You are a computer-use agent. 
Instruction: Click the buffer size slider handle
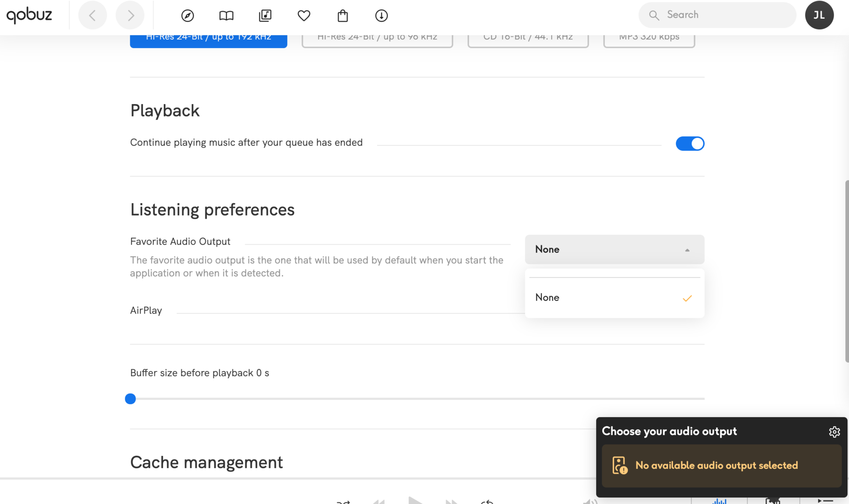(x=130, y=399)
